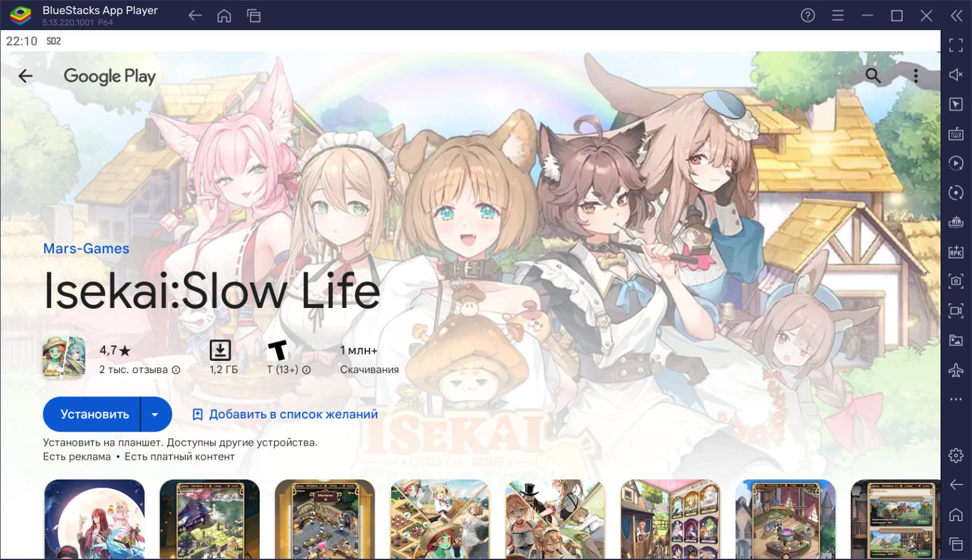Open the seventh screenshot thumbnail

click(x=786, y=519)
